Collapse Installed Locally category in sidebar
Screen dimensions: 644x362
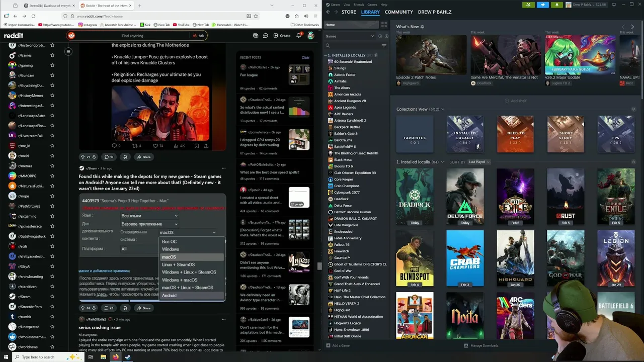pos(326,55)
